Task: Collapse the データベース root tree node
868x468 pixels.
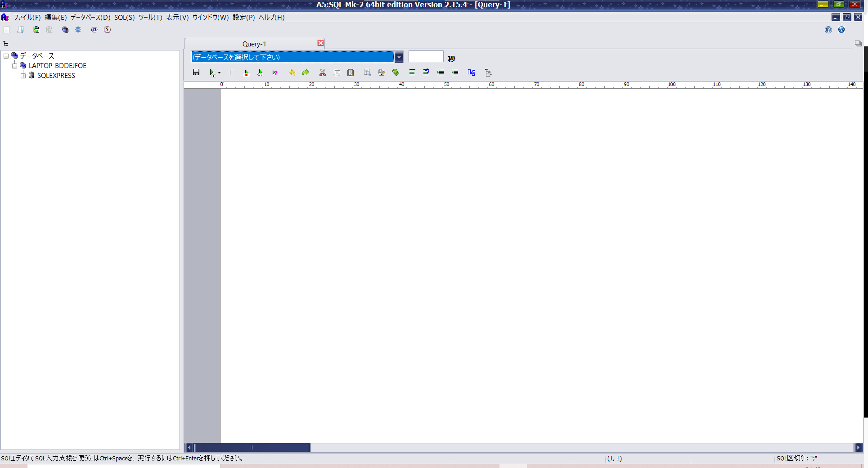Action: coord(6,56)
